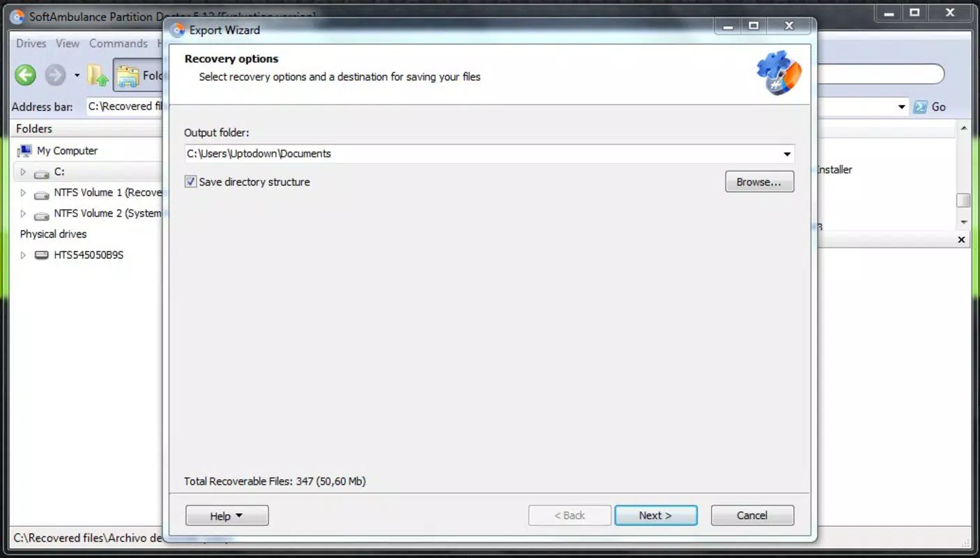Viewport: 980px width, 558px height.
Task: Close the lower panel with the X
Action: coord(961,239)
